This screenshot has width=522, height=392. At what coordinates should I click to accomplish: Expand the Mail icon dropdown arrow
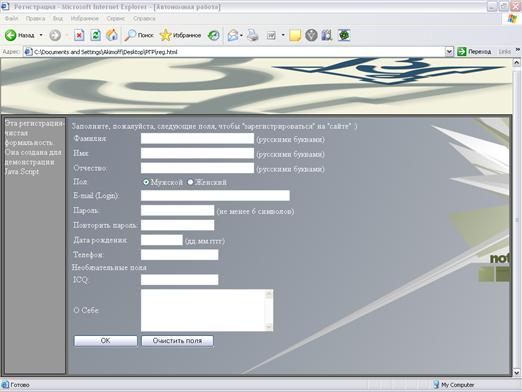241,35
